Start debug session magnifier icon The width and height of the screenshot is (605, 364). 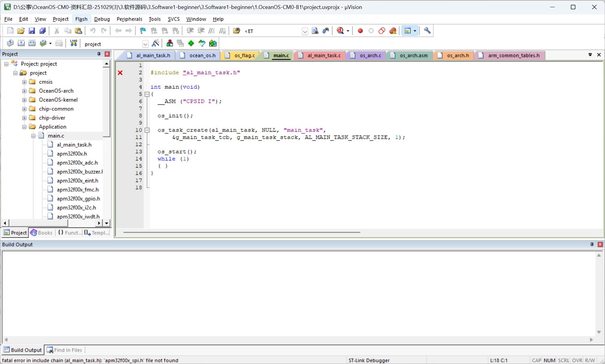(x=340, y=31)
